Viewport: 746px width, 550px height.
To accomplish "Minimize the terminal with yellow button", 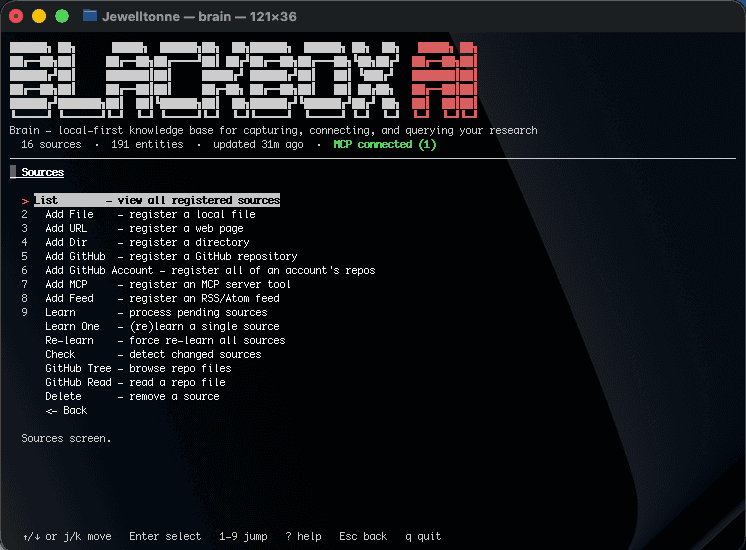I will (39, 17).
